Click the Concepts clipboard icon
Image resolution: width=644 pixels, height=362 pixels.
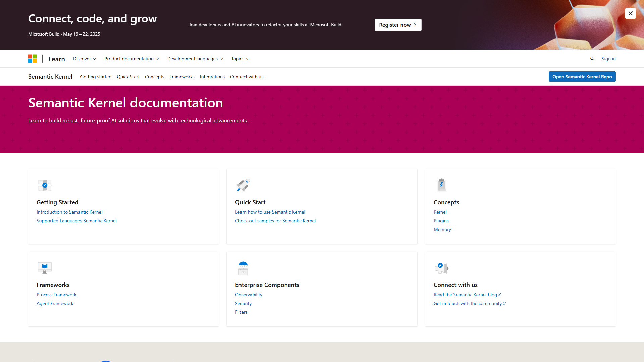pyautogui.click(x=441, y=185)
